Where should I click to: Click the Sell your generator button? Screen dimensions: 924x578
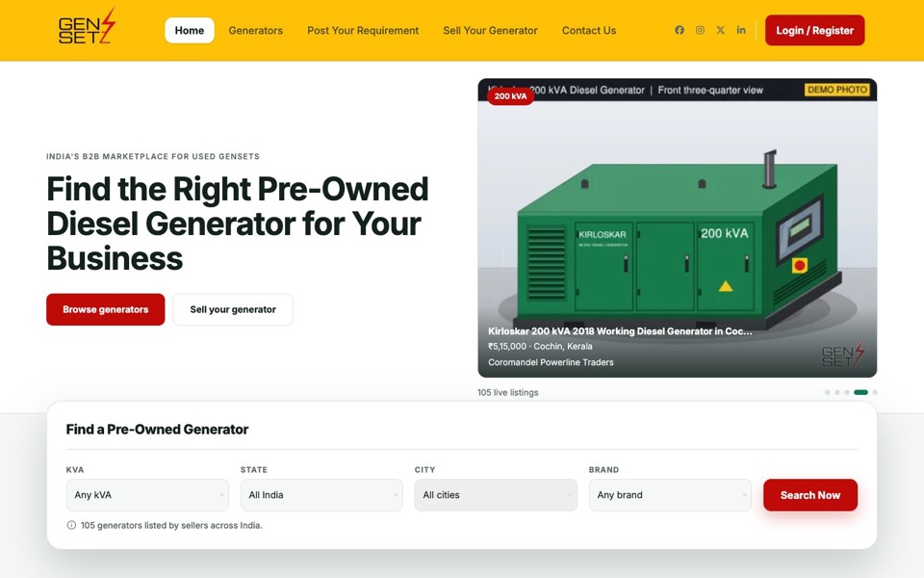(233, 309)
